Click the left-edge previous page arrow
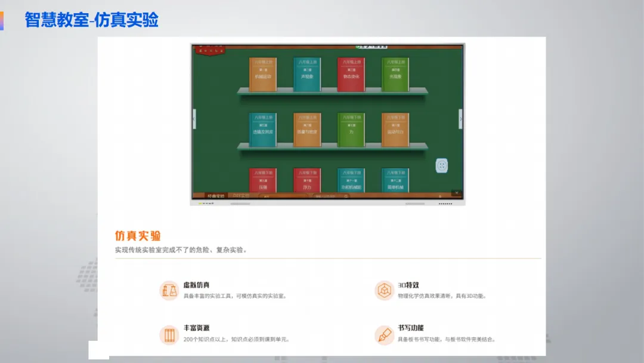 click(194, 119)
